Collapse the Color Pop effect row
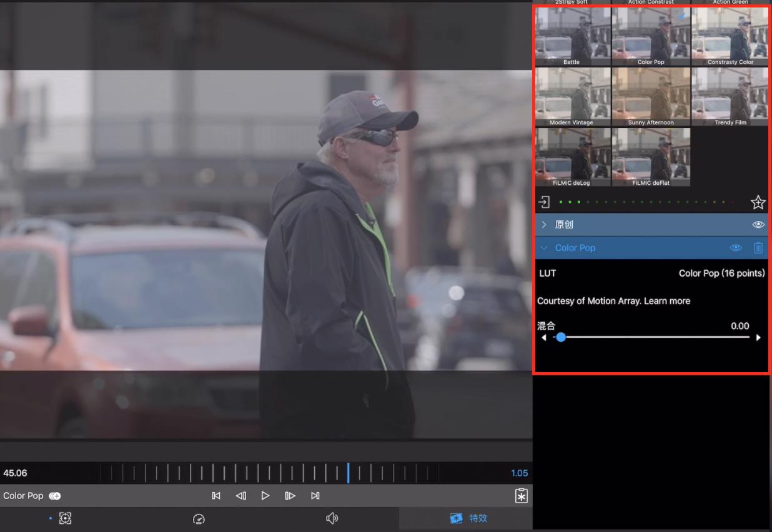This screenshot has width=772, height=532. click(544, 248)
